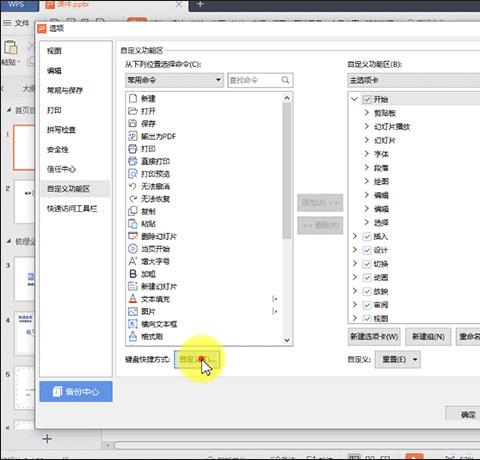Click the command list scroll down arrow
Image resolution: width=480 pixels, height=460 pixels.
coord(287,340)
